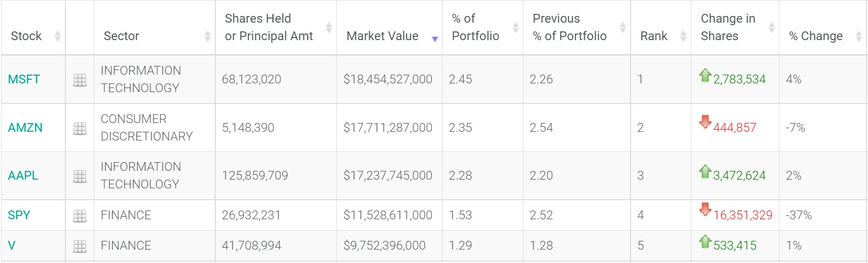This screenshot has width=868, height=263.
Task: Open the MSFT stock link
Action: (24, 79)
